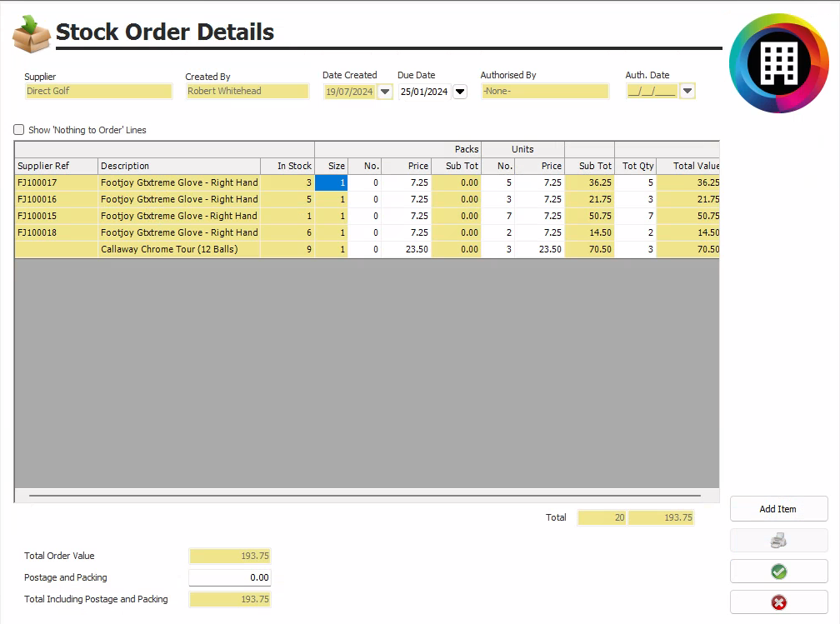Click the stock order box icon

pos(31,34)
